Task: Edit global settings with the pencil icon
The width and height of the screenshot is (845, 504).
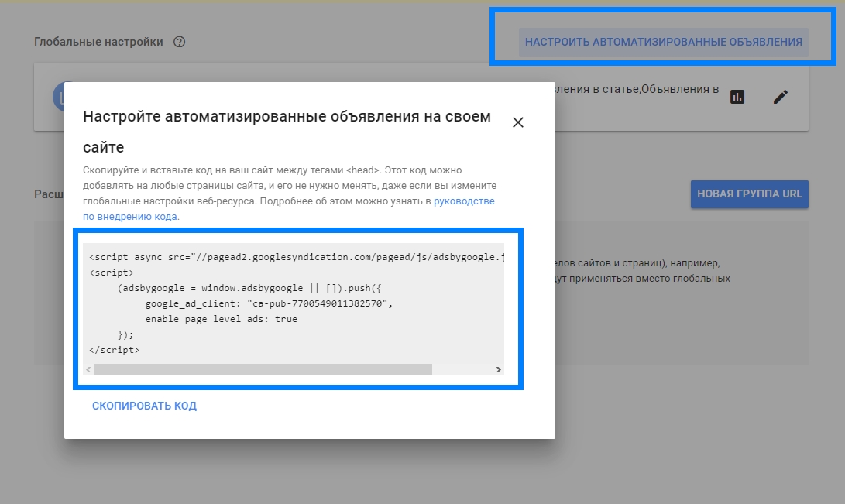Action: [x=781, y=97]
